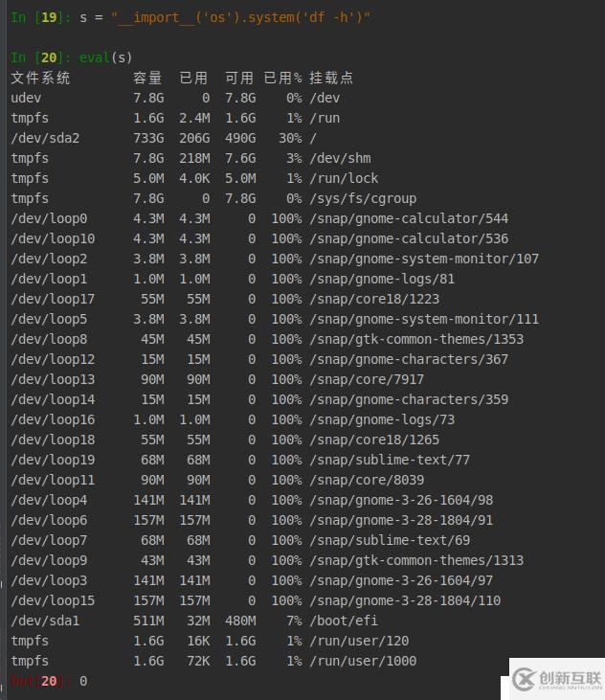Click the 480M available value
The width and height of the screenshot is (605, 700).
(x=240, y=621)
